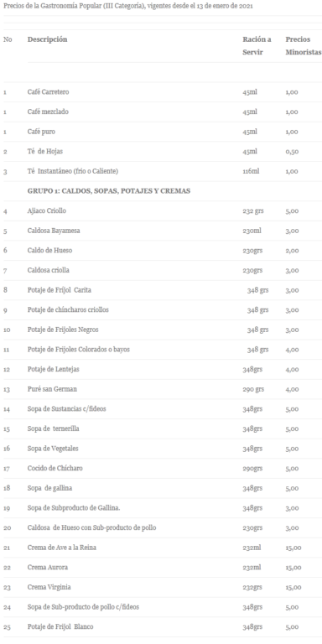Click the Descripción column header

[47, 40]
